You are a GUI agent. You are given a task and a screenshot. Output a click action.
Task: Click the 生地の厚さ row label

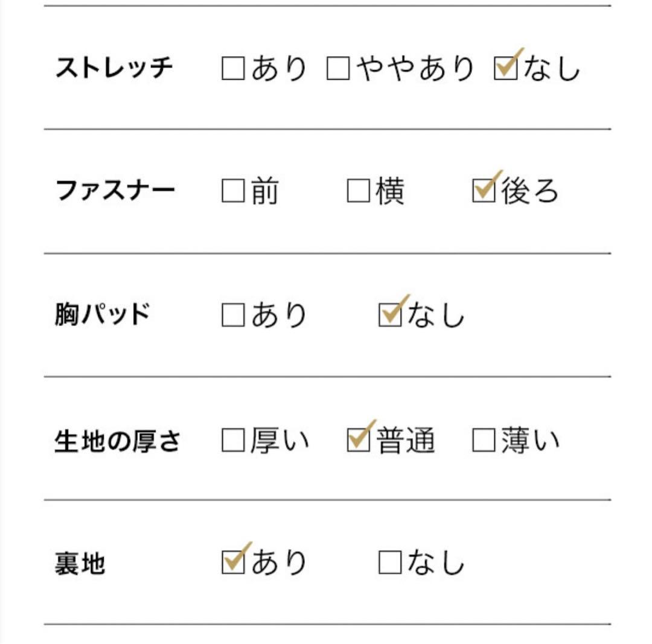[118, 441]
